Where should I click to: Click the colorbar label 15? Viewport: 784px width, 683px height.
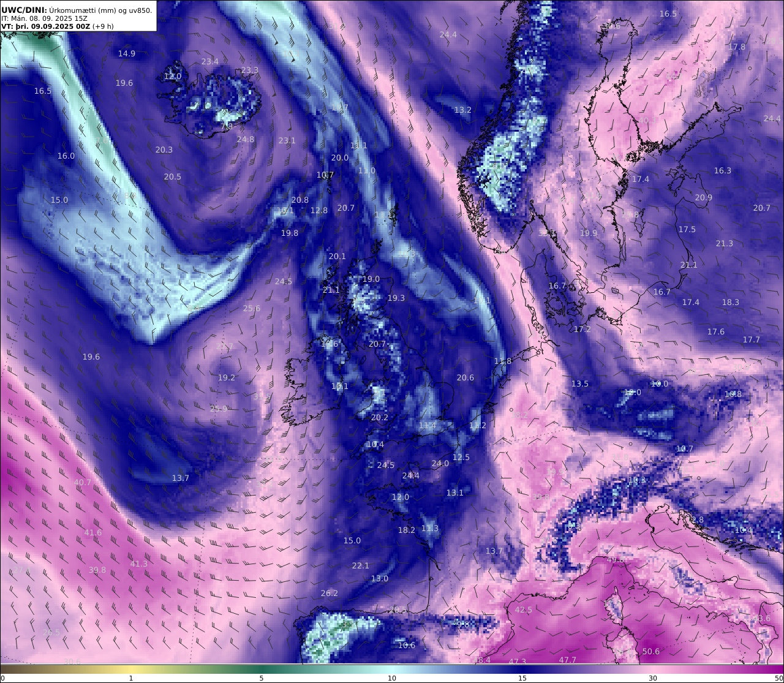point(522,678)
